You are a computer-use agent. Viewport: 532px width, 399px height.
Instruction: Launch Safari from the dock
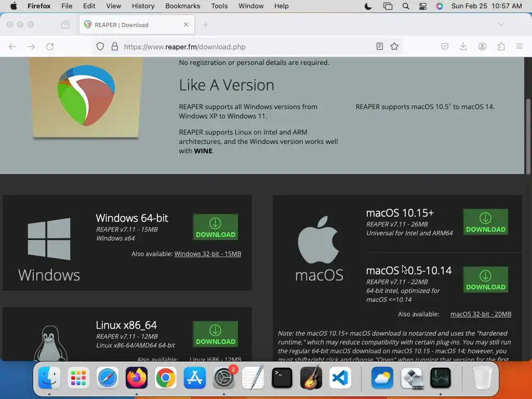(x=108, y=378)
